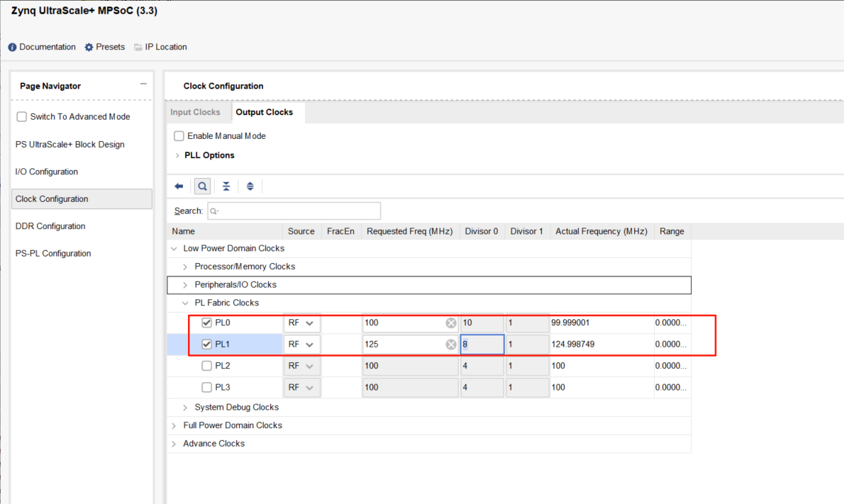Image resolution: width=844 pixels, height=504 pixels.
Task: Expand System Debug Clocks
Action: [x=185, y=408]
